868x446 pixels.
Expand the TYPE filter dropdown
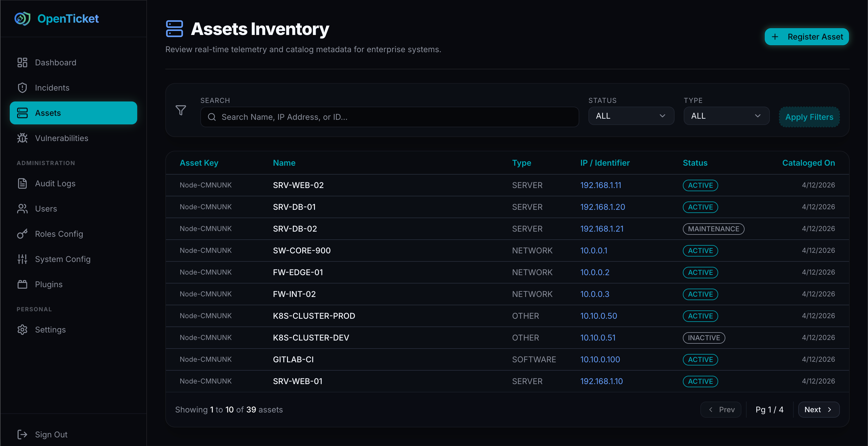(x=726, y=116)
